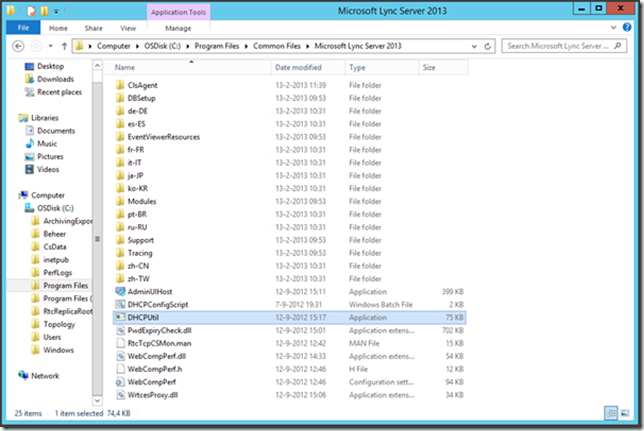This screenshot has width=644, height=431.
Task: Open the Modules folder icon
Action: pyautogui.click(x=120, y=201)
